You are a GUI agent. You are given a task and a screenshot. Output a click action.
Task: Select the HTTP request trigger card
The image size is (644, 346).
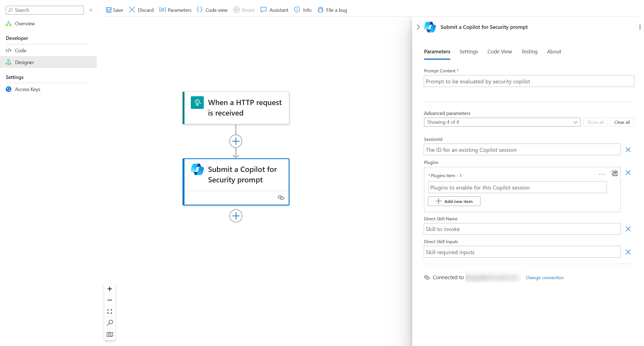click(236, 108)
